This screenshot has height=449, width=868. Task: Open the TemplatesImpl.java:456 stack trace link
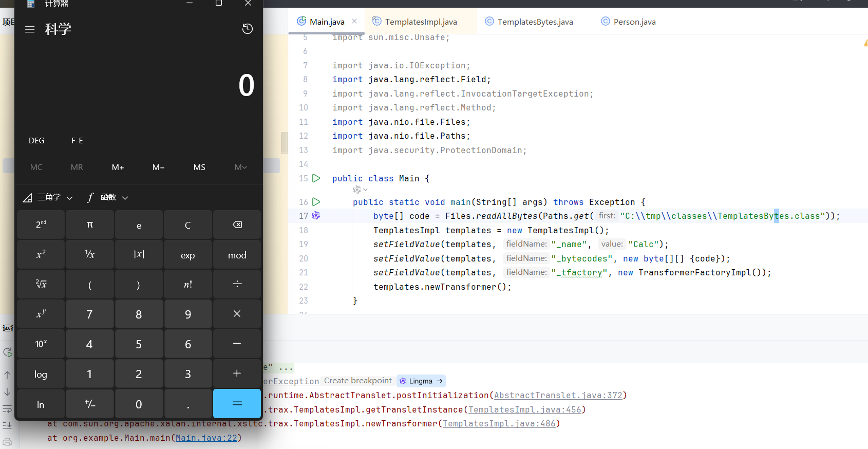525,409
